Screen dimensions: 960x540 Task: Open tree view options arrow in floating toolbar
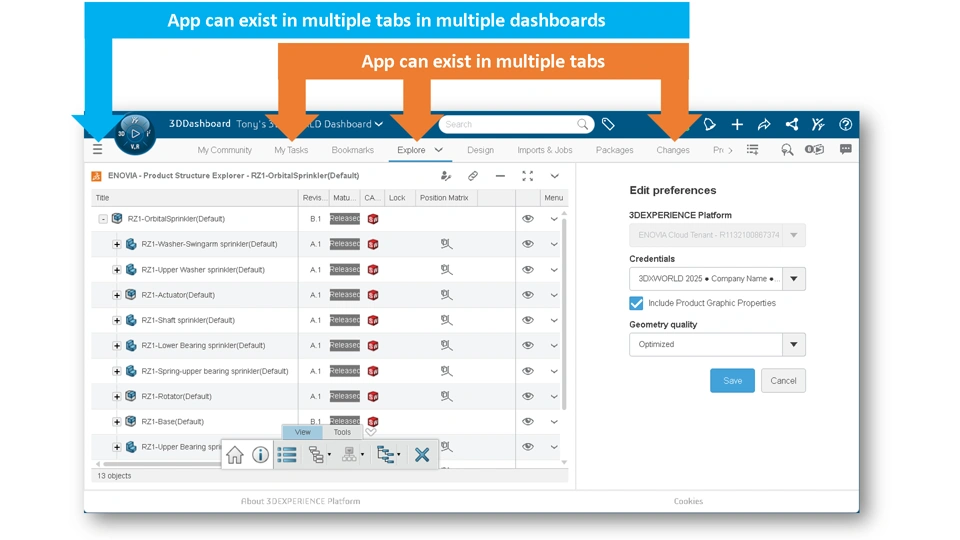(x=329, y=455)
